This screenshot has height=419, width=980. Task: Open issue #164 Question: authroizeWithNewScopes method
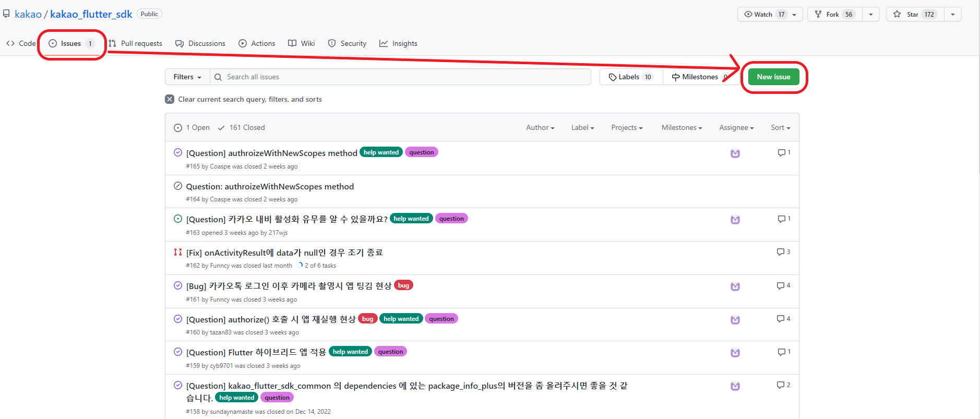point(270,186)
